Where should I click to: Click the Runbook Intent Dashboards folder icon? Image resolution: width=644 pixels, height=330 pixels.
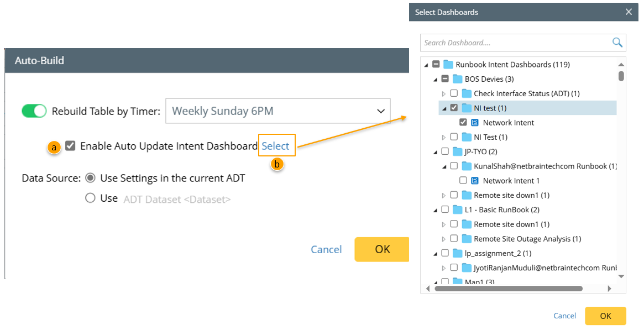click(x=448, y=65)
